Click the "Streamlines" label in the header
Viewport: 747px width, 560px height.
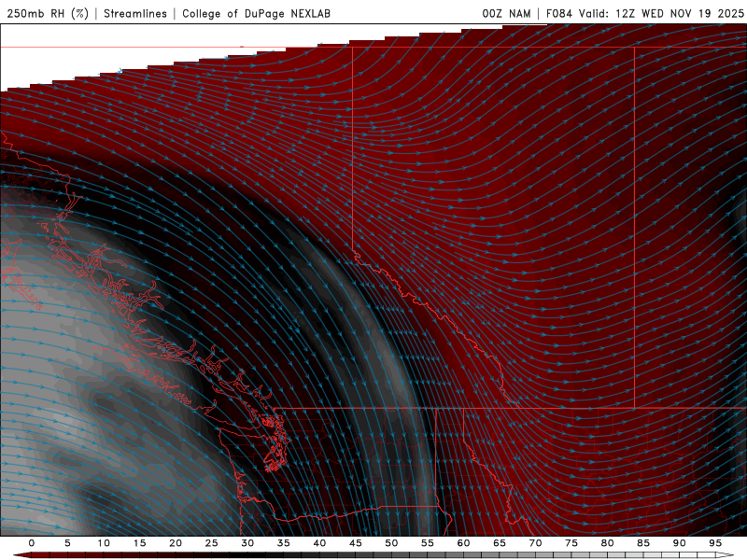(135, 13)
